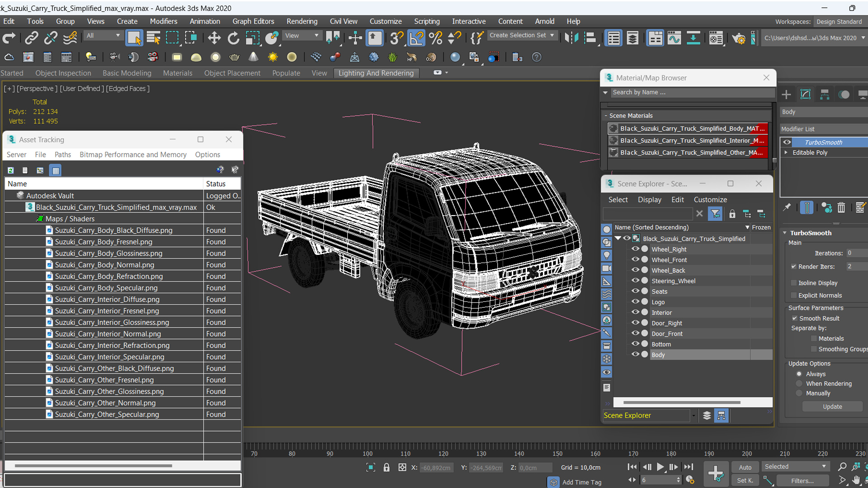Click the Mirror tool icon

tap(571, 38)
